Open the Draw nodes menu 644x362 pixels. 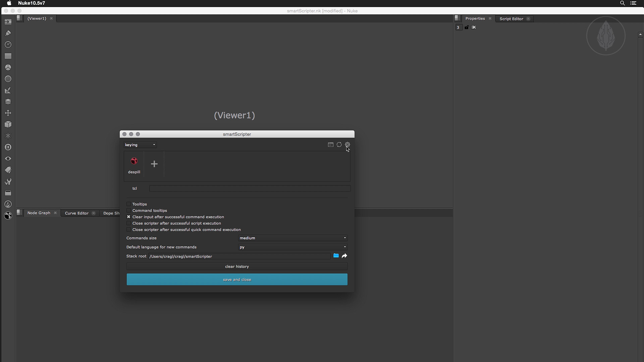click(x=8, y=33)
